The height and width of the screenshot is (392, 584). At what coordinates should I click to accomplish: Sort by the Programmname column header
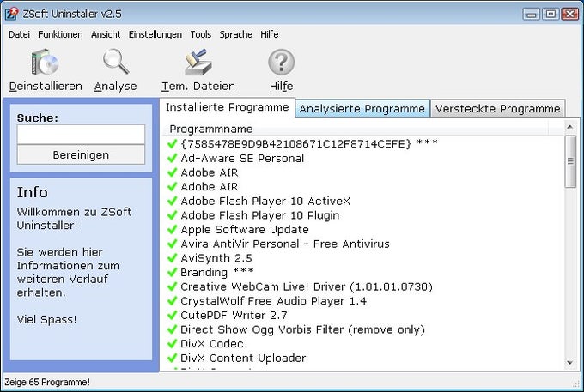(x=355, y=129)
